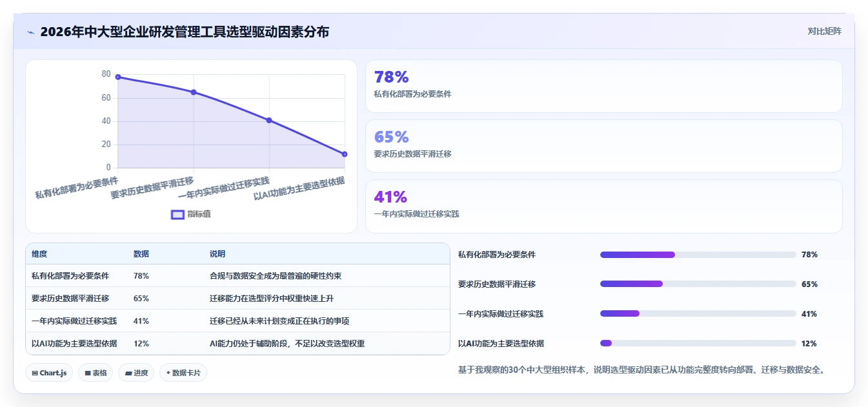The image size is (868, 407).
Task: Click the 78% stat card number
Action: point(391,77)
